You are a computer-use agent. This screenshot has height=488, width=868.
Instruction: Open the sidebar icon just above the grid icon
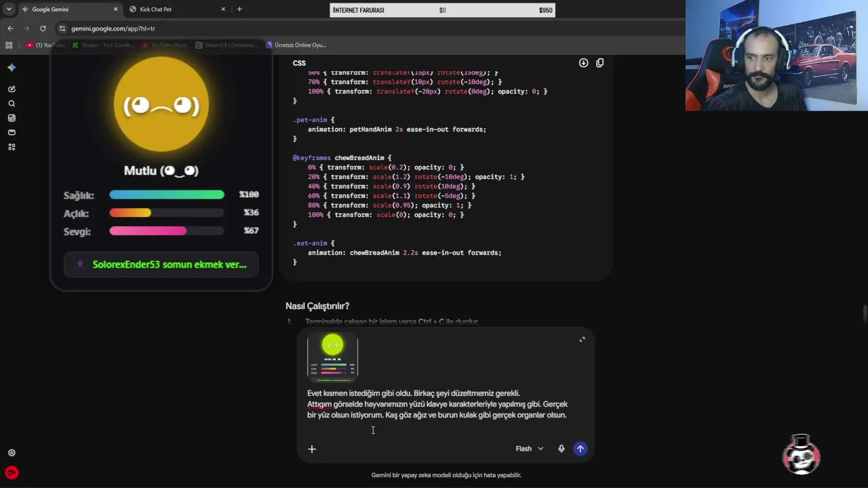(x=12, y=132)
